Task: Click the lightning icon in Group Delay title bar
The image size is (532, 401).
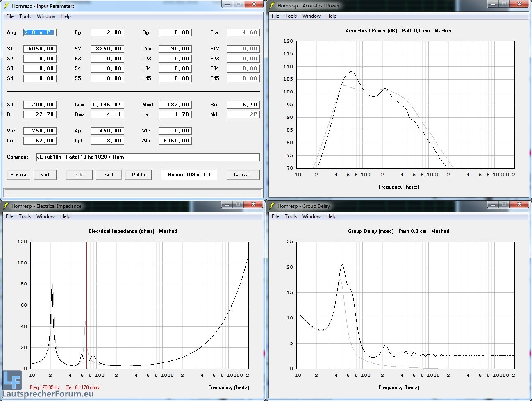Action: (x=272, y=206)
